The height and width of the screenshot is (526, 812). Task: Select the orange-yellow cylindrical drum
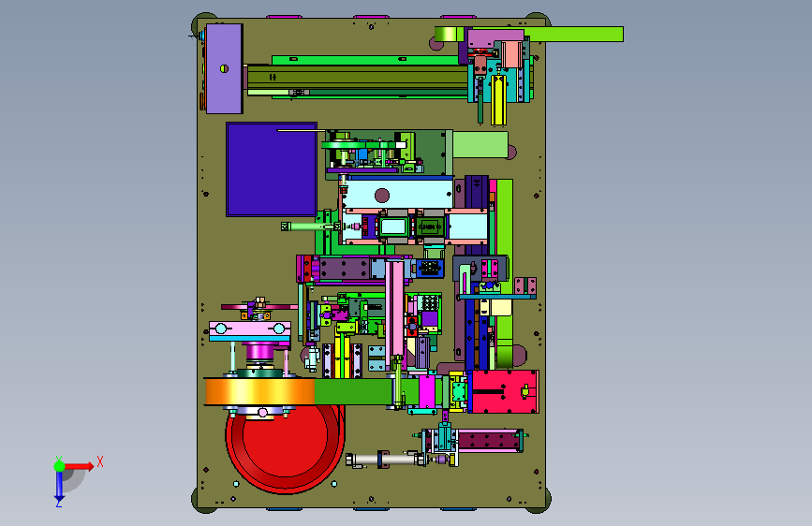click(x=259, y=391)
